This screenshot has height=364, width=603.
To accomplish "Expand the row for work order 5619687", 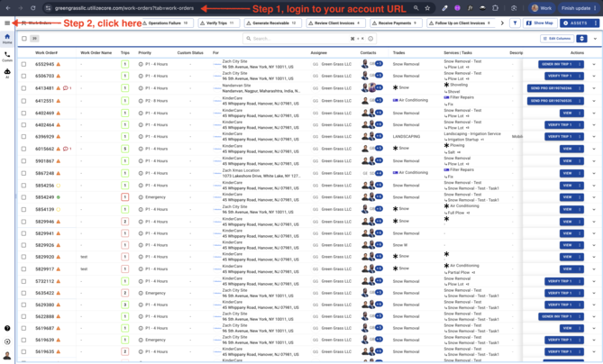I will coord(594,328).
